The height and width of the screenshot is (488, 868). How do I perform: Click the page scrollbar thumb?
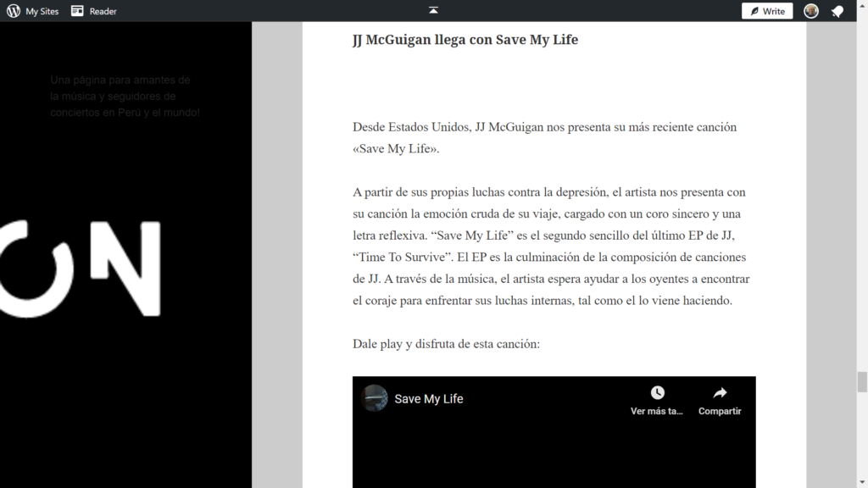tap(862, 382)
